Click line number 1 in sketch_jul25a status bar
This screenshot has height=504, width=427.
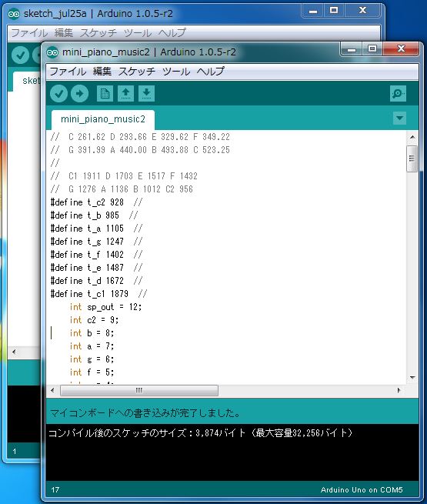(x=15, y=452)
